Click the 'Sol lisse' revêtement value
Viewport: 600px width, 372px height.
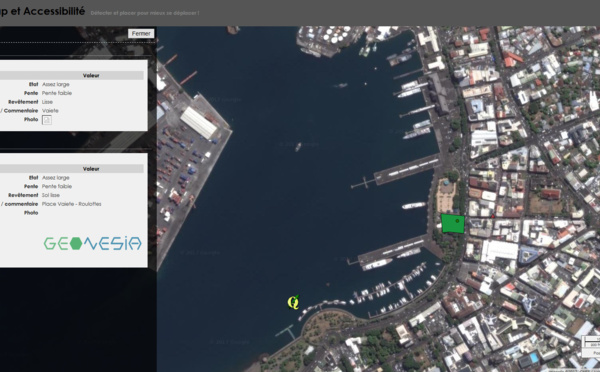click(x=51, y=195)
